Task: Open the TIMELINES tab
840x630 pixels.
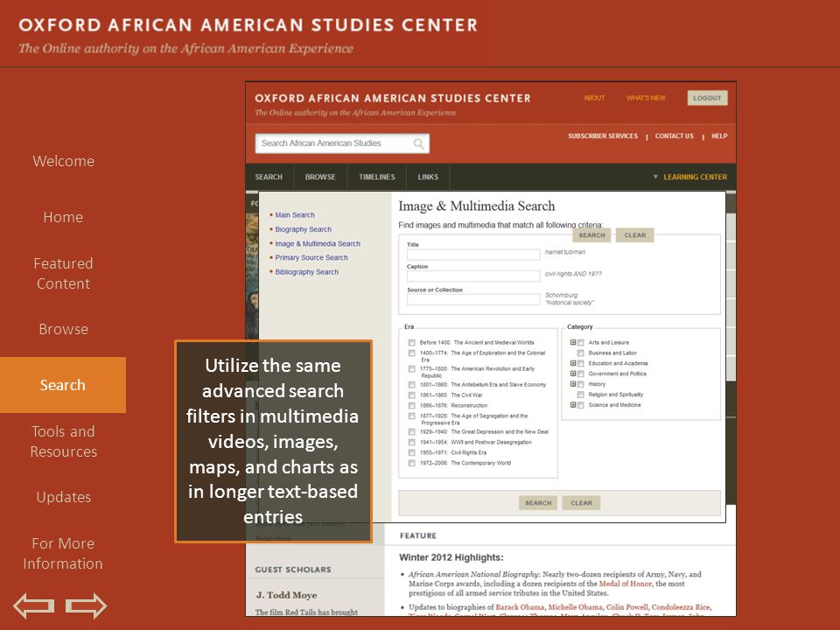Action: (377, 177)
